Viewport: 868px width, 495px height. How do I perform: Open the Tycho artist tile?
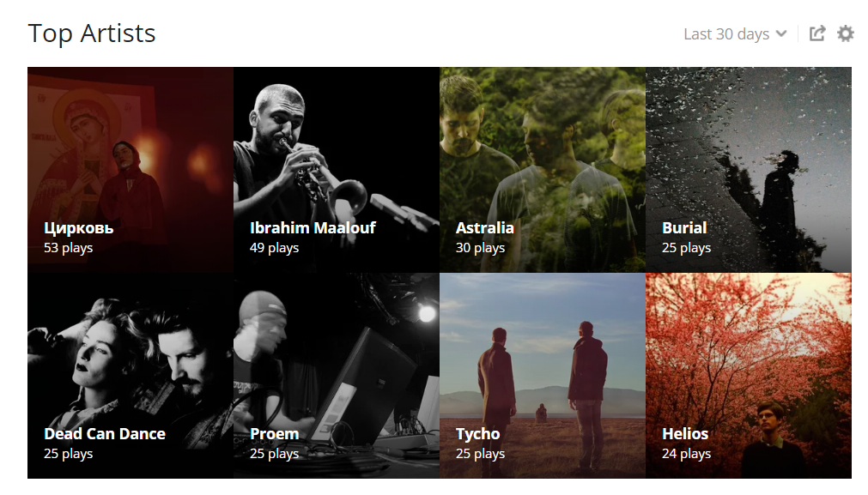coord(543,376)
